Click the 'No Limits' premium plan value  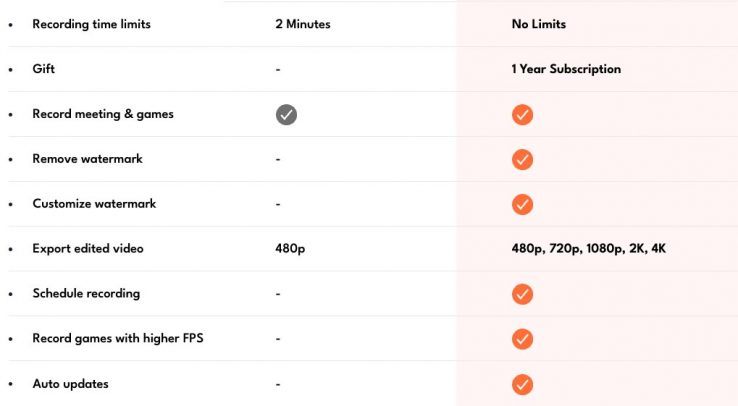pyautogui.click(x=538, y=24)
